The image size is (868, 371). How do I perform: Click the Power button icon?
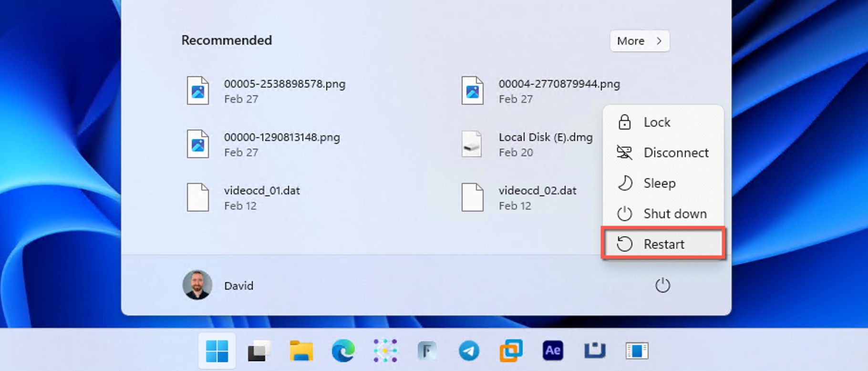(x=662, y=286)
